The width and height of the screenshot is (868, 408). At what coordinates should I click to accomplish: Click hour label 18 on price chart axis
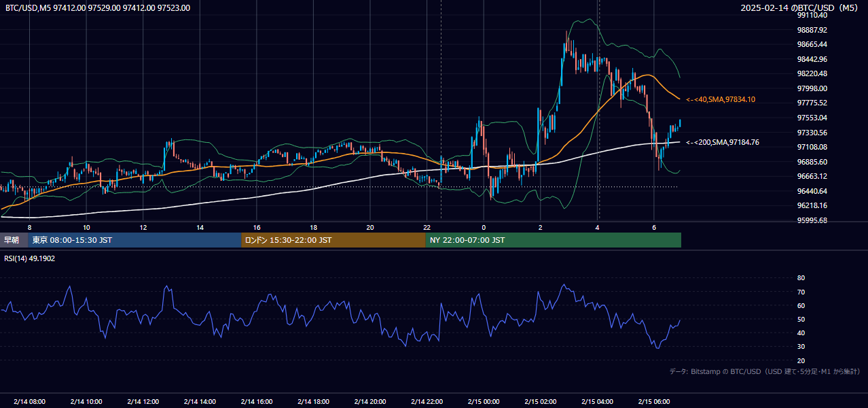click(313, 227)
